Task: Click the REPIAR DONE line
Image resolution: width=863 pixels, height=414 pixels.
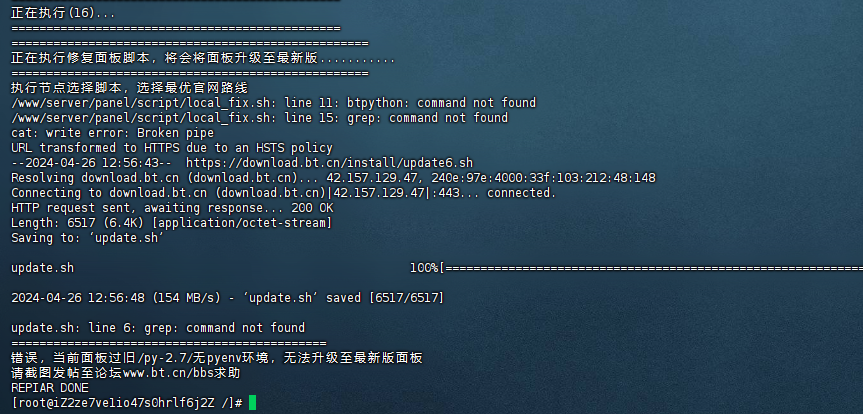Action: [x=50, y=388]
